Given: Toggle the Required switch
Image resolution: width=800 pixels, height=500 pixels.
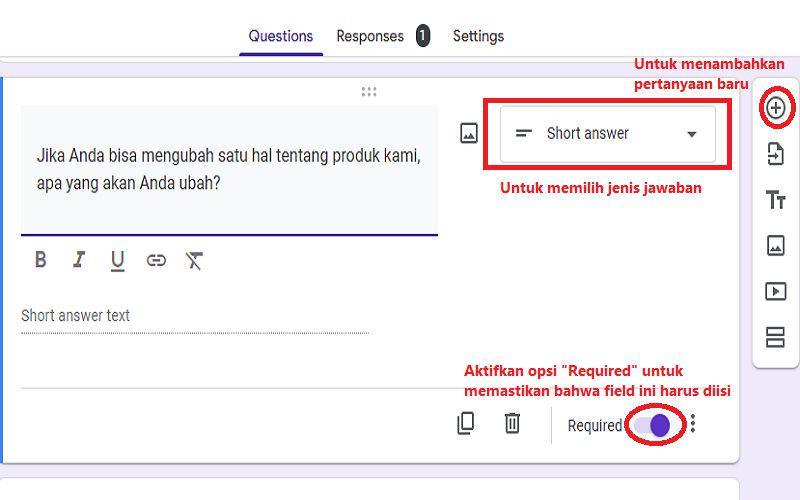Looking at the screenshot, I should (x=653, y=425).
